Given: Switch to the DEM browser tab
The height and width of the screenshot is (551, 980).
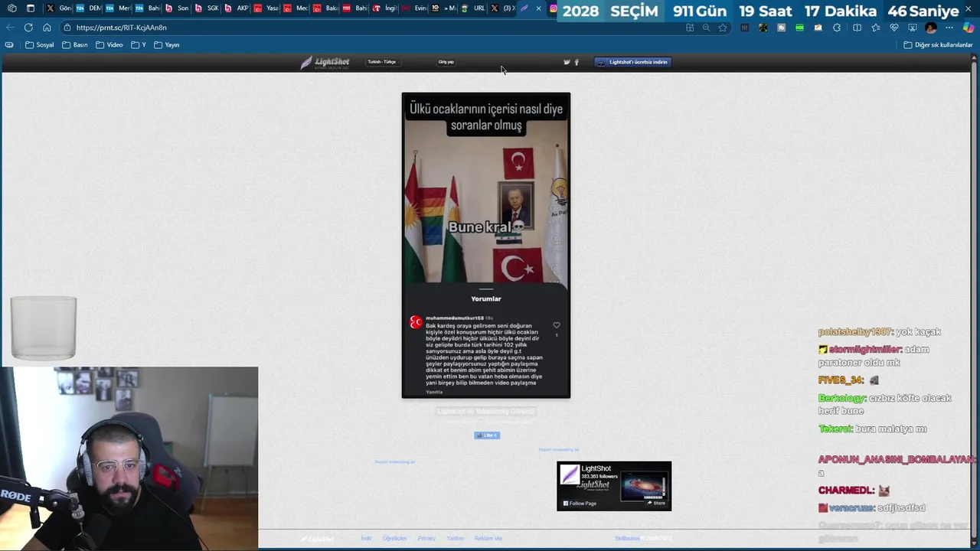Looking at the screenshot, I should (90, 8).
